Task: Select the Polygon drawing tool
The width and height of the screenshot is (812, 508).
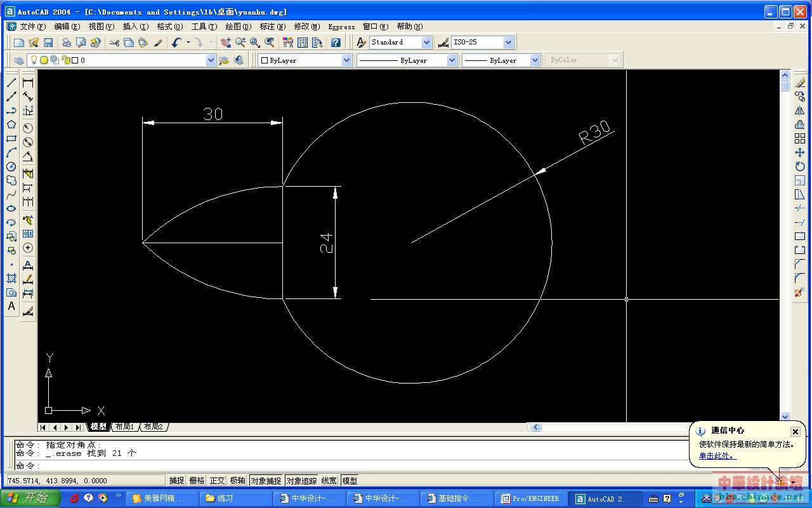Action: (11, 124)
